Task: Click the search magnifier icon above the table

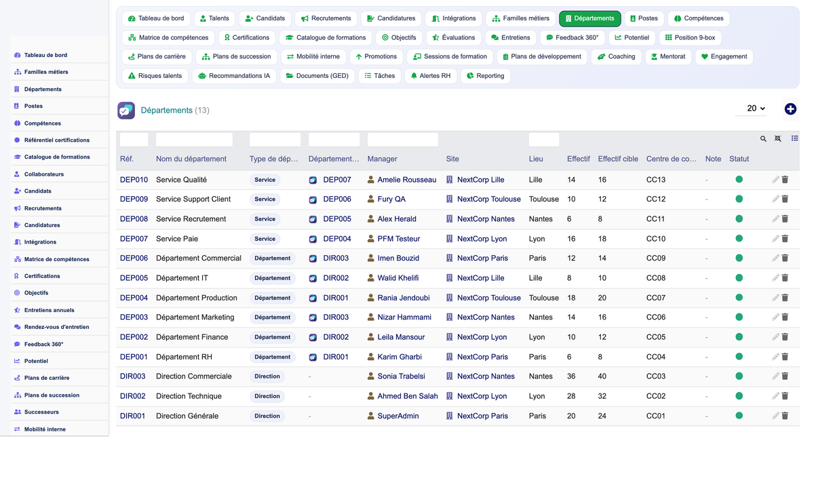Action: pyautogui.click(x=763, y=139)
